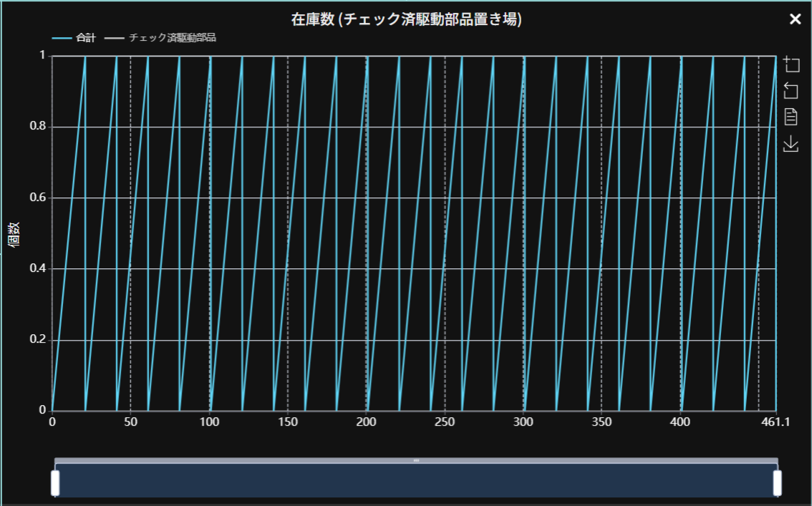
Task: Click the zoom reset (undo zoom) icon
Action: click(x=791, y=90)
